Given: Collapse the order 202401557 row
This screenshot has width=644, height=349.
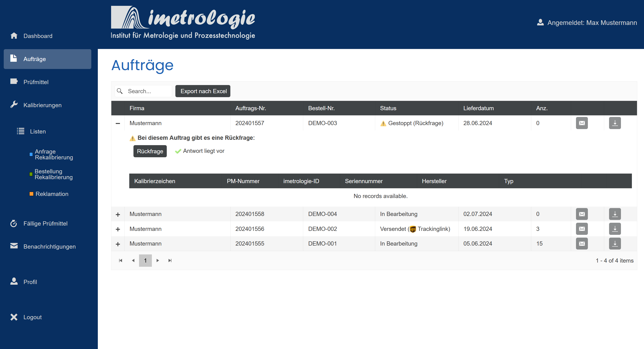Looking at the screenshot, I should pyautogui.click(x=118, y=123).
